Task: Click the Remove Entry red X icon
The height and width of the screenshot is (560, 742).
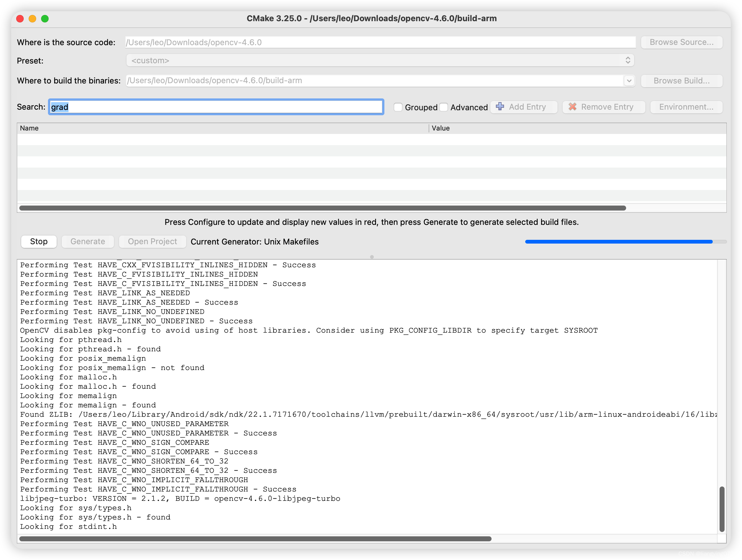Action: [x=573, y=107]
